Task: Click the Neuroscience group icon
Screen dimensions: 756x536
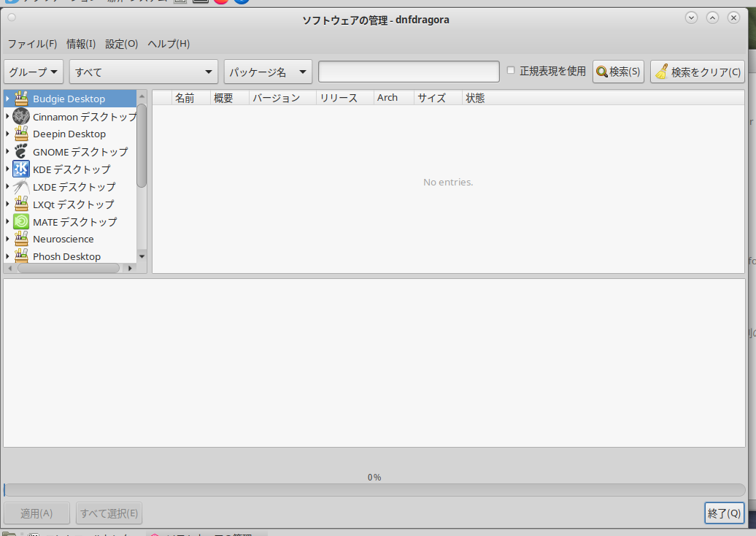Action: pos(21,239)
